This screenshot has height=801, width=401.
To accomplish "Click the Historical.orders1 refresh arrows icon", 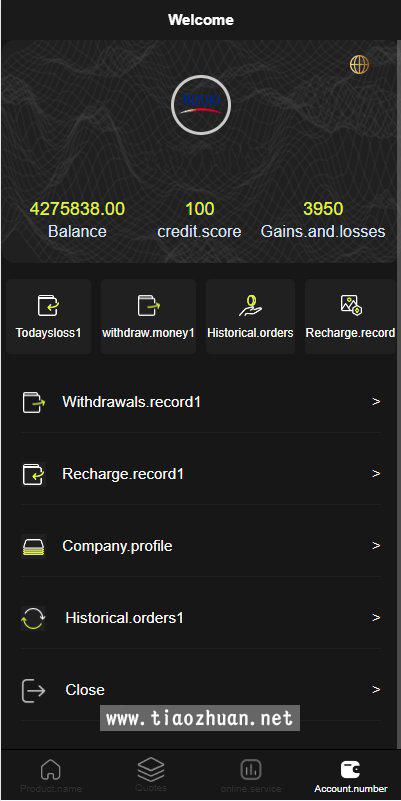I will (34, 618).
